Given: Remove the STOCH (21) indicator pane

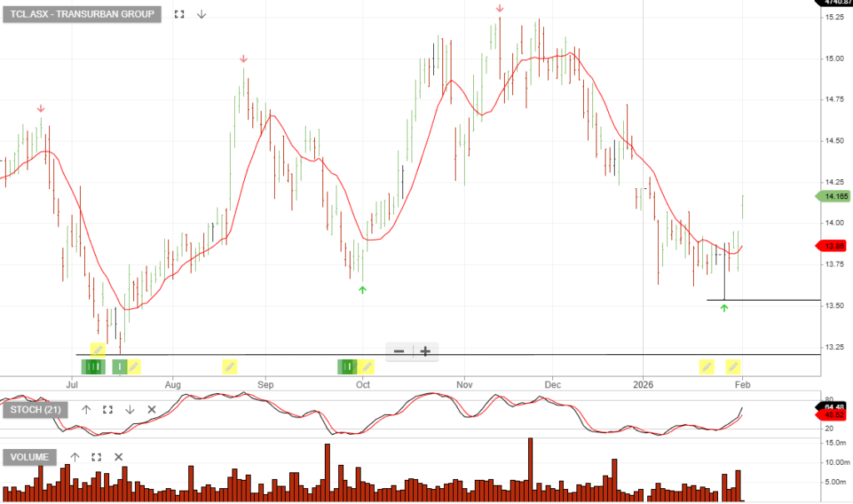Looking at the screenshot, I should pyautogui.click(x=152, y=409).
